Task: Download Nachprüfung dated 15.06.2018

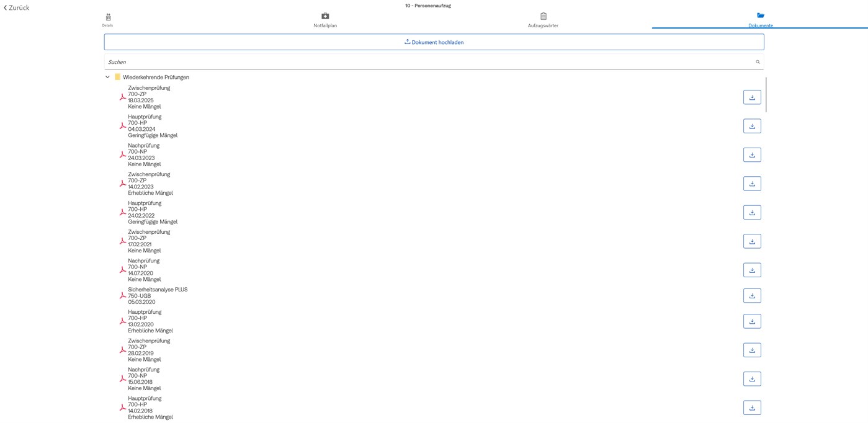Action: click(x=752, y=379)
